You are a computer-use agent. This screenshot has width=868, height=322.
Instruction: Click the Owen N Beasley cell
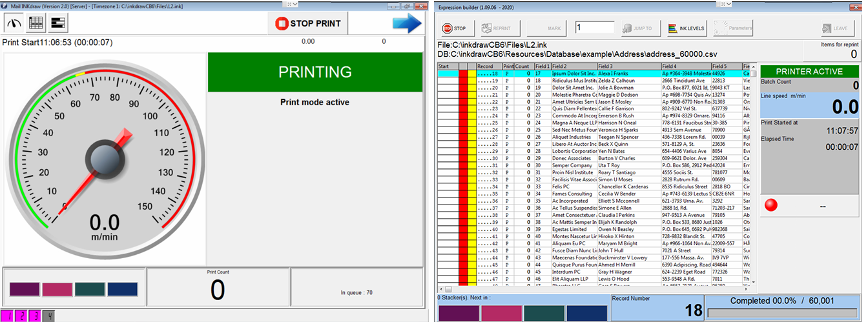click(x=628, y=229)
